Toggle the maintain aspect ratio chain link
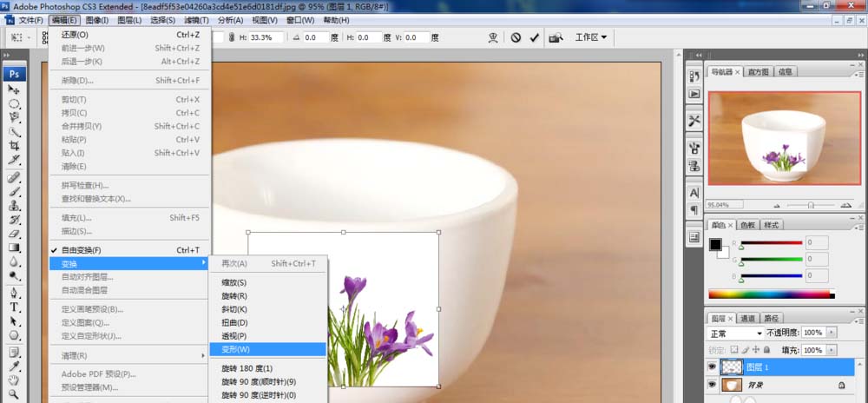Screen dimensions: 868x403 [232, 37]
